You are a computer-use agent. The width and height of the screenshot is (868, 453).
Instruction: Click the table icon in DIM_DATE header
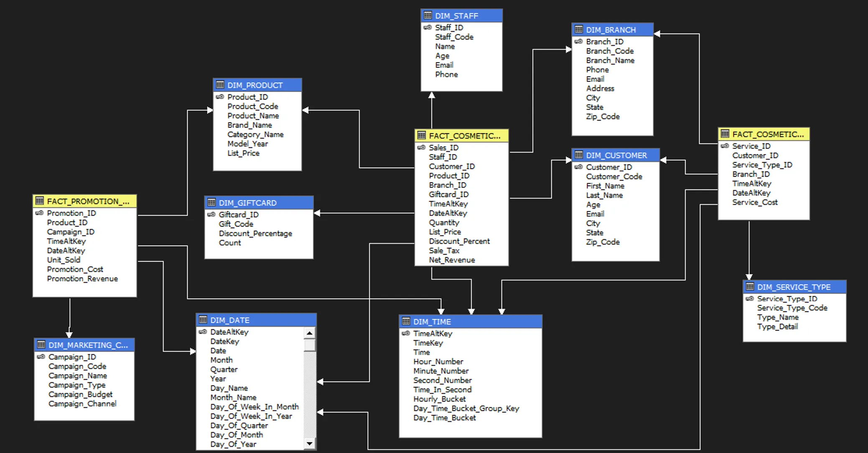[203, 320]
